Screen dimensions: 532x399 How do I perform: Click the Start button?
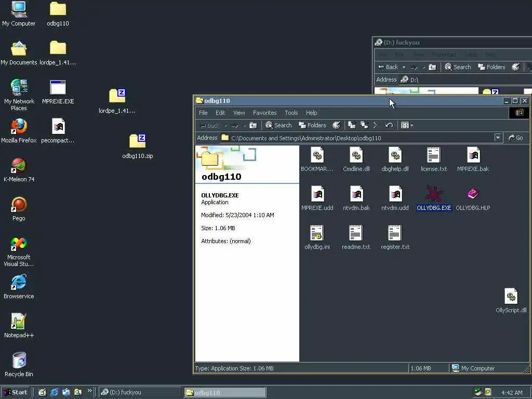click(x=15, y=392)
